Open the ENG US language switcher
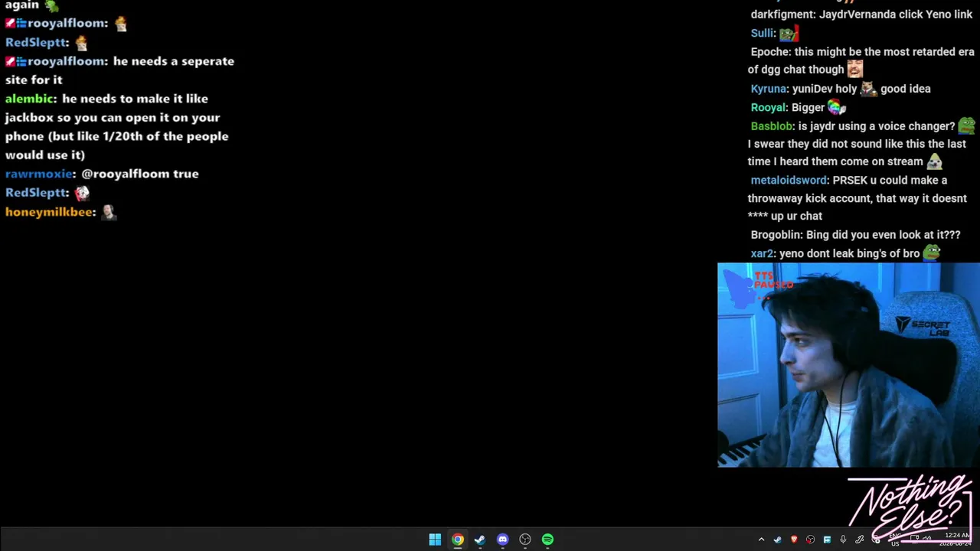This screenshot has height=551, width=980. click(x=895, y=540)
